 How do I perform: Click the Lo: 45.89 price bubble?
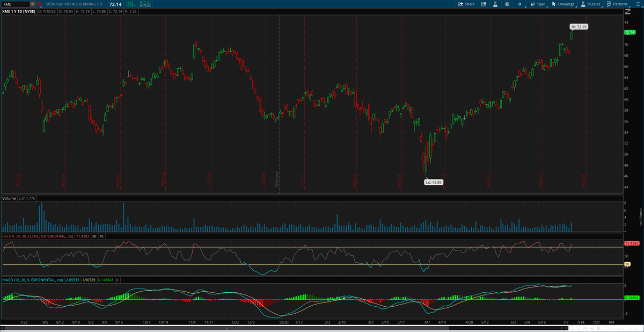pos(434,182)
